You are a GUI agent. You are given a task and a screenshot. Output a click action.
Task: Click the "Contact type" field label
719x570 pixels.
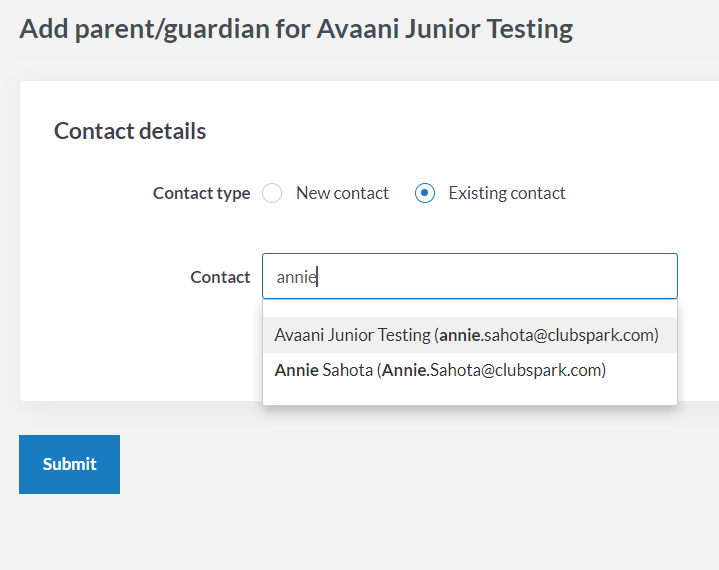tap(201, 194)
